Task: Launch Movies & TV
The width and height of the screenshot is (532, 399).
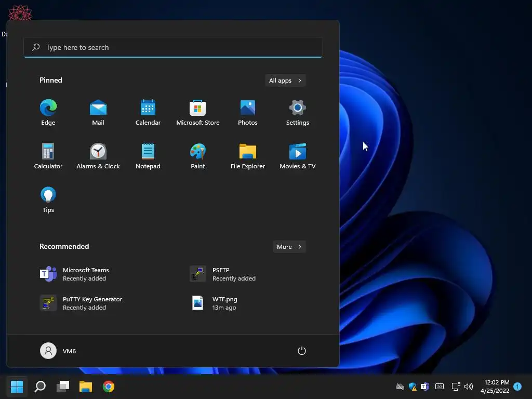Action: (298, 156)
